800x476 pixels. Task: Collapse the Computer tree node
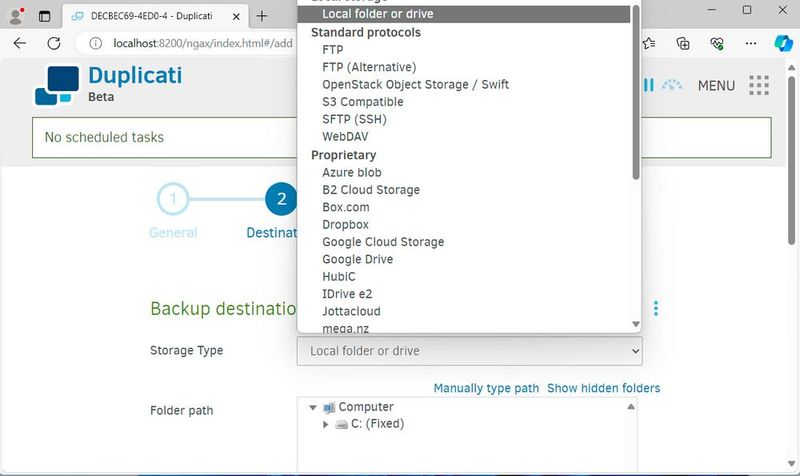tap(313, 407)
